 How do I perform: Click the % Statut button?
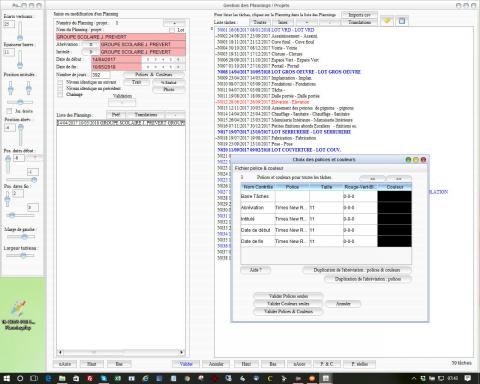169,82
